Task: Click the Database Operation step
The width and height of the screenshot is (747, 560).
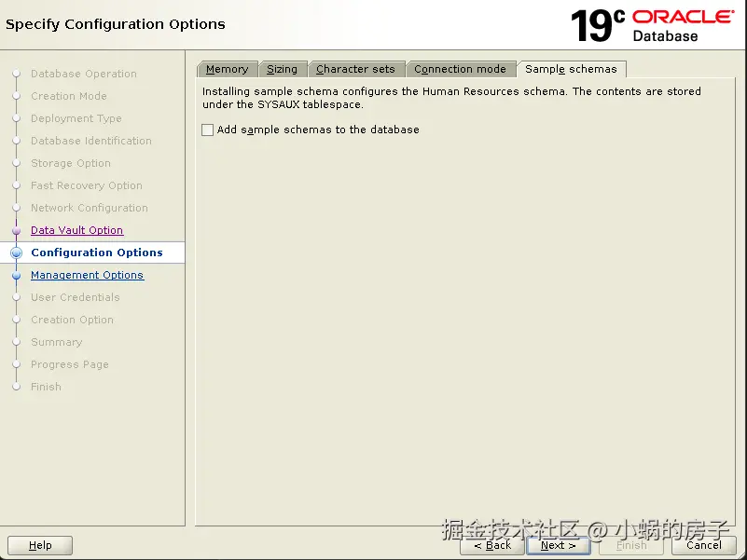Action: coord(84,74)
